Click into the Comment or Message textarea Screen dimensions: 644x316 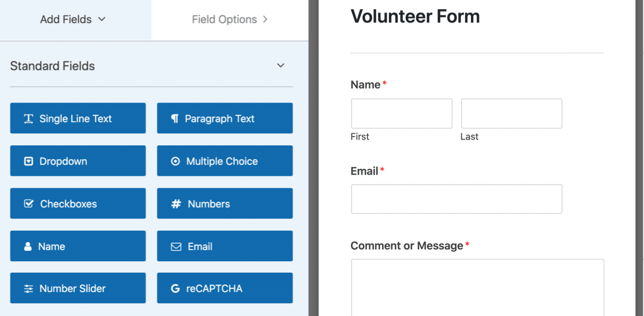pos(478,287)
